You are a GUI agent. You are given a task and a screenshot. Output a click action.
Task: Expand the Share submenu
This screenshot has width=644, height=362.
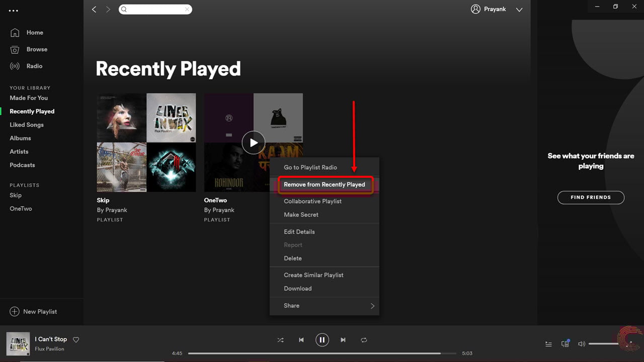click(x=325, y=306)
